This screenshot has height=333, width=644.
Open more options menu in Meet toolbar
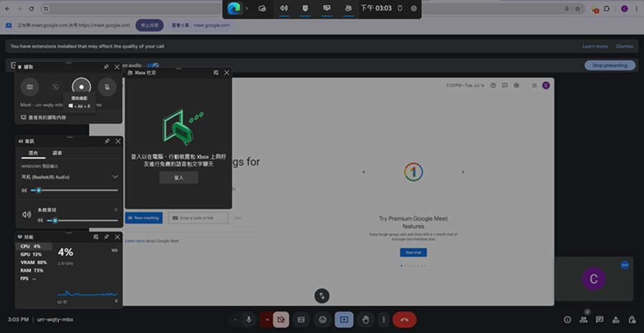point(384,319)
